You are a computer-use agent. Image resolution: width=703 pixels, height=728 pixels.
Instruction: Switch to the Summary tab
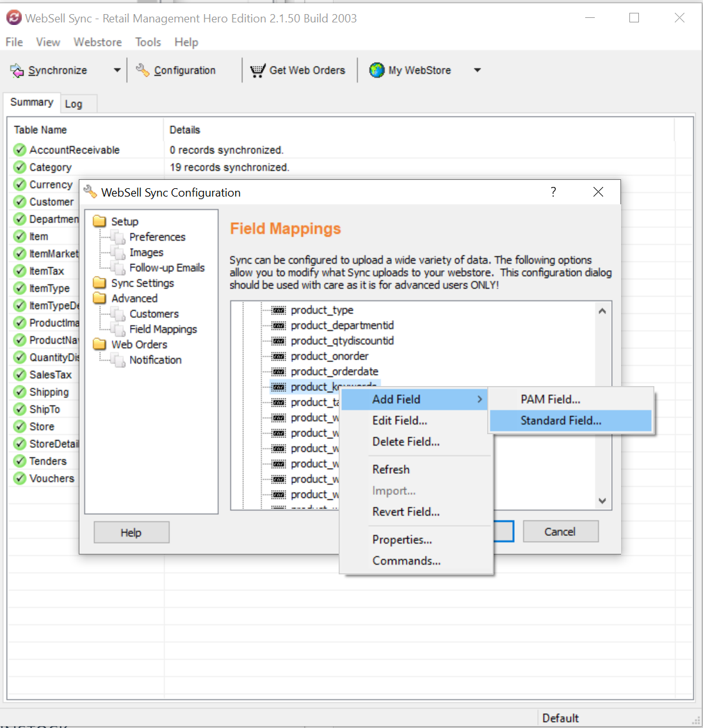(31, 102)
